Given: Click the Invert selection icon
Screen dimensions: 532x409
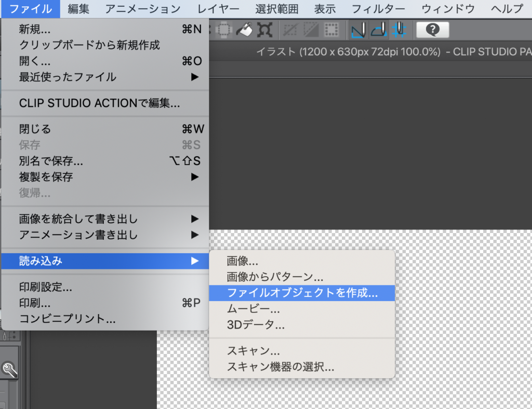Looking at the screenshot, I should 311,30.
